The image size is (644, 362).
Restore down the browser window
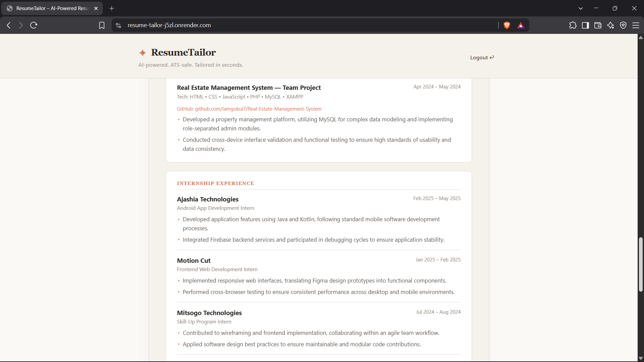[615, 8]
